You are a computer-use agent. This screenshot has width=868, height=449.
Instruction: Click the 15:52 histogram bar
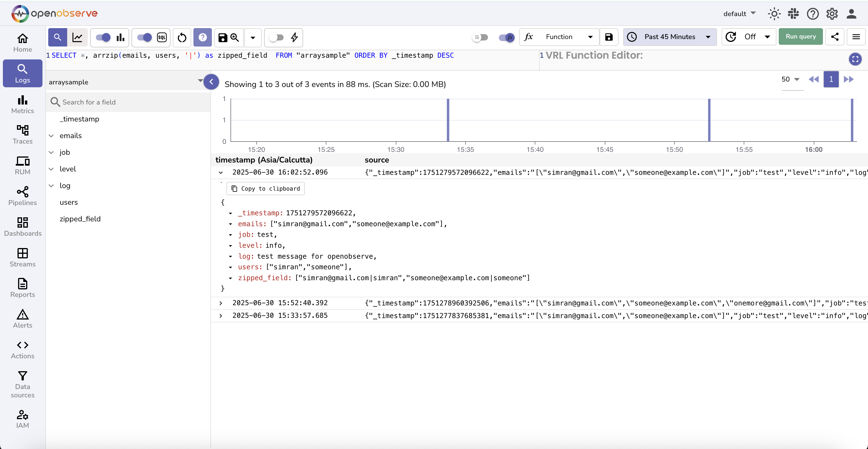709,120
